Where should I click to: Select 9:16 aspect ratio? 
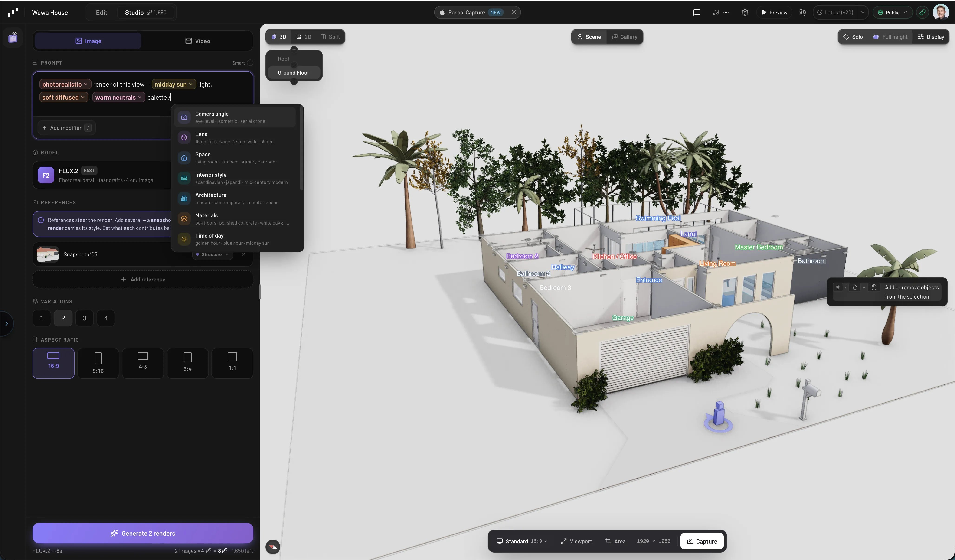[x=98, y=363]
